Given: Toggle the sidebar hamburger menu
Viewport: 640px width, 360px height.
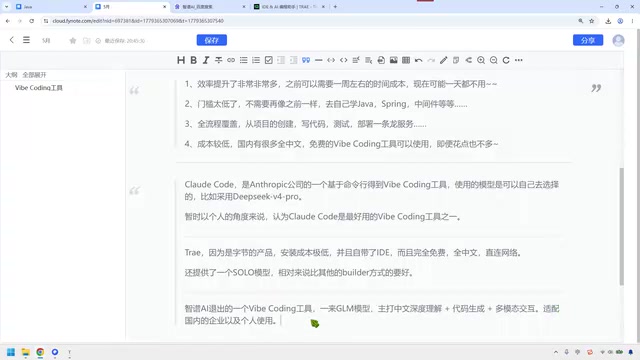Looking at the screenshot, I should tap(26, 40).
